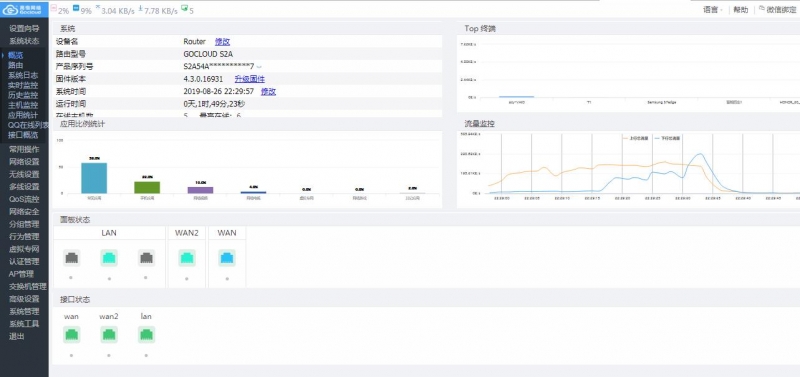
Task: Click the teal middle LAN port icon
Action: tap(109, 258)
